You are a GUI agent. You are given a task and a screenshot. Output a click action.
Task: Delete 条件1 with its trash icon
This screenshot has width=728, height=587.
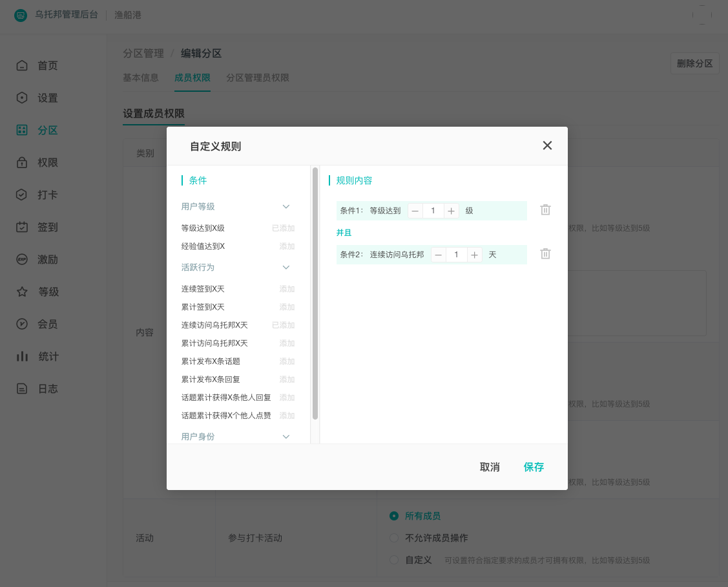pos(546,210)
